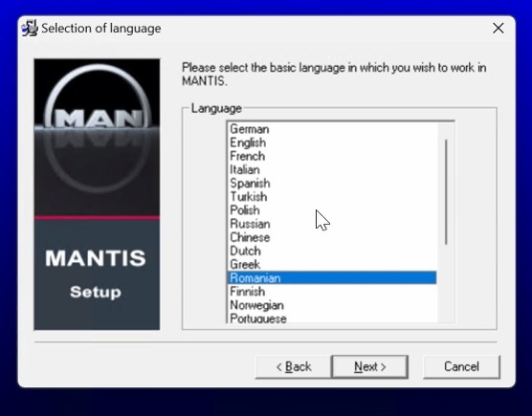The width and height of the screenshot is (532, 416).
Task: Select English from the language list
Action: 331,142
